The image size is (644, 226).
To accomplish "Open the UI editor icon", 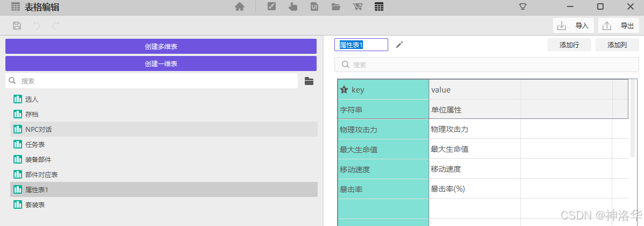I will tap(314, 6).
